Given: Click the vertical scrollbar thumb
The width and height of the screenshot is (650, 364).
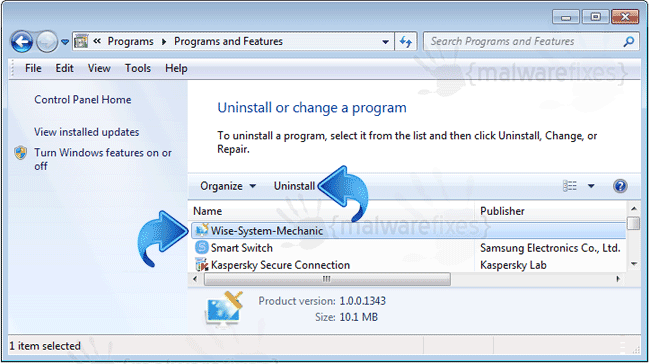Looking at the screenshot, I should [634, 223].
